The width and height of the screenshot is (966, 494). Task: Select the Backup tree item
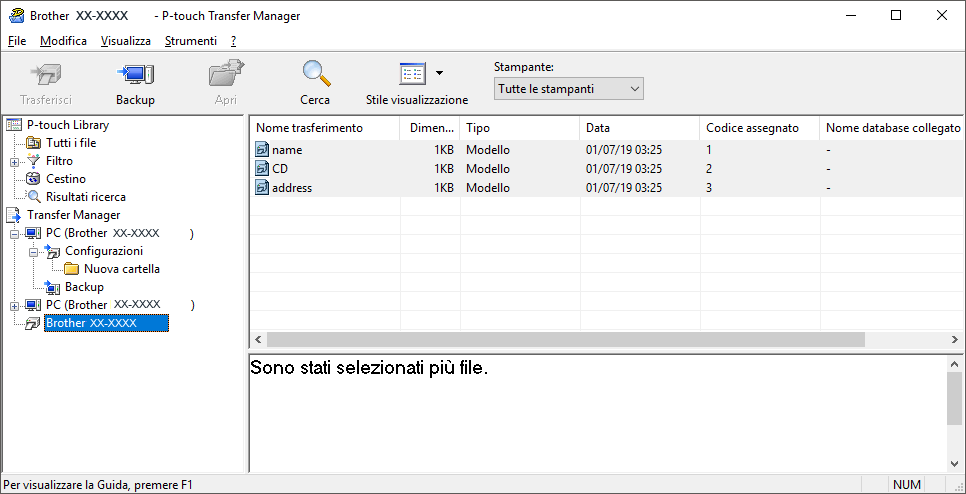84,286
